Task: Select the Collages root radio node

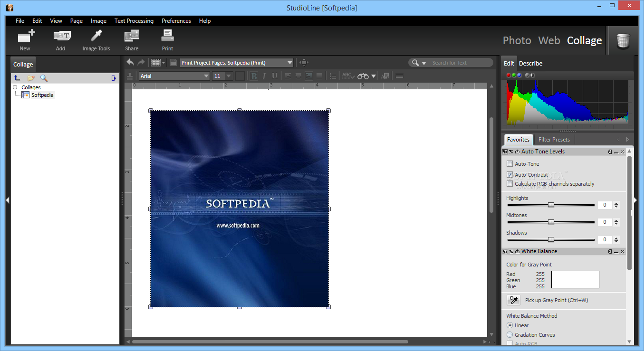Action: point(15,87)
